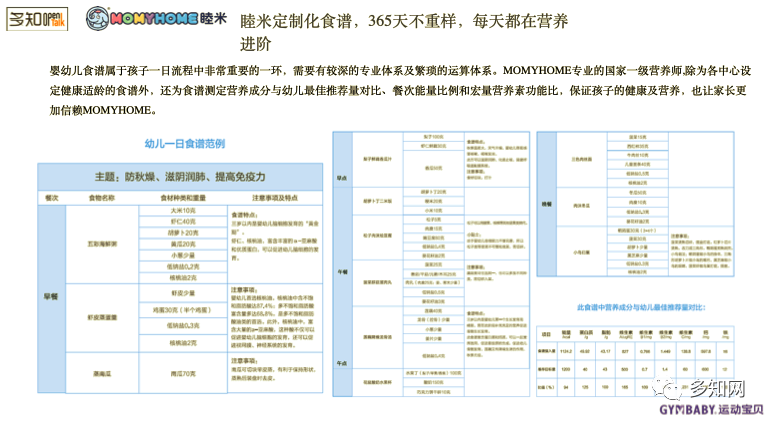Click the 低钠盐0.2克 ingredient cell

[183, 267]
